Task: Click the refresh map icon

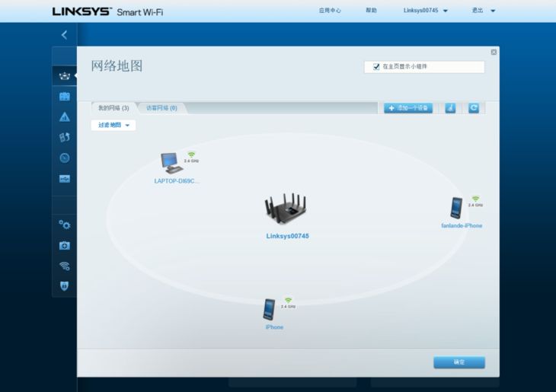Action: coord(474,108)
